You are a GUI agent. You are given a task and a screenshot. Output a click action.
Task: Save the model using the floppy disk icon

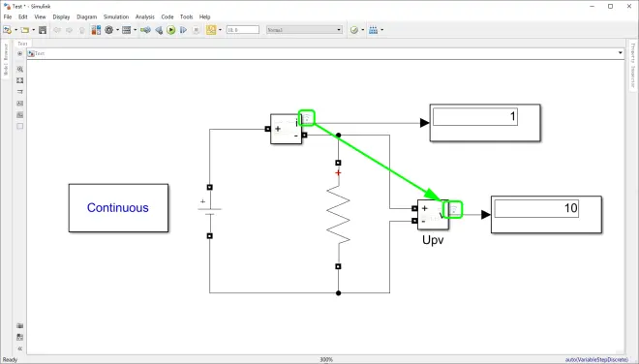[43, 30]
